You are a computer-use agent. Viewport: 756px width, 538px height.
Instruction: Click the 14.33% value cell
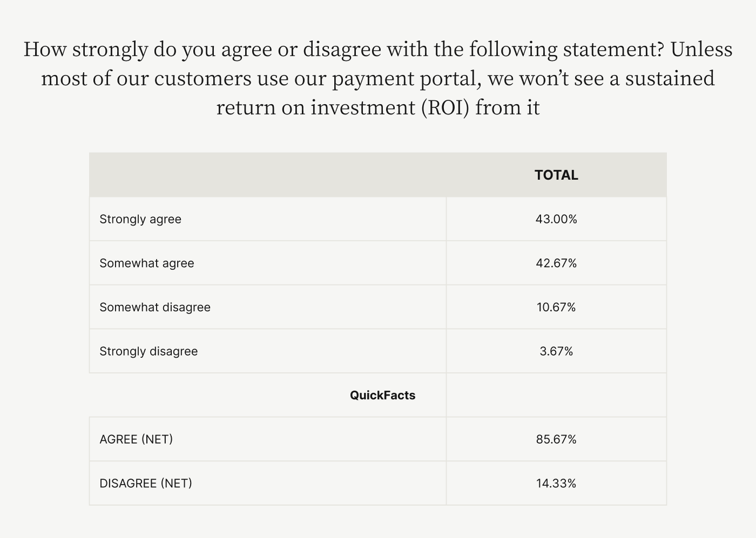(x=556, y=483)
